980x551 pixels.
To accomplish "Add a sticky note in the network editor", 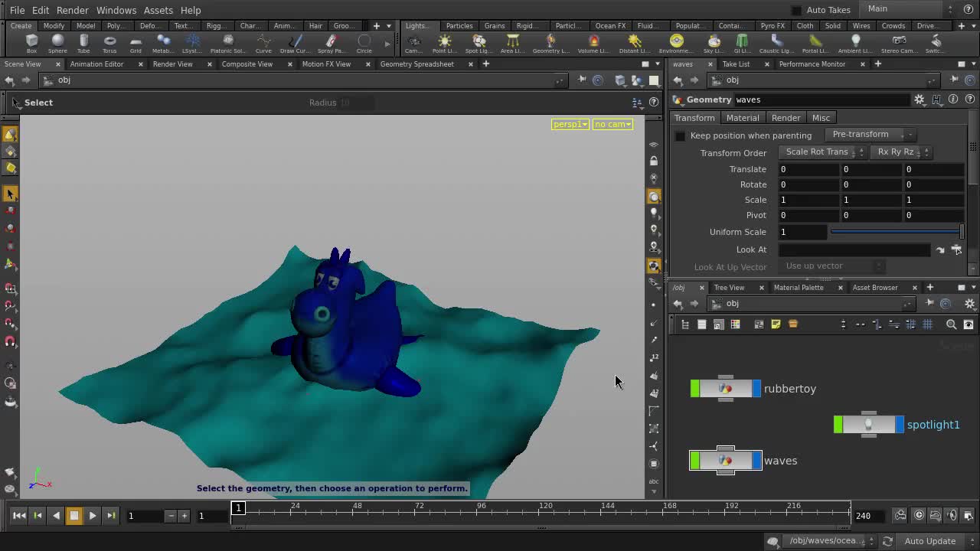I will click(x=776, y=324).
